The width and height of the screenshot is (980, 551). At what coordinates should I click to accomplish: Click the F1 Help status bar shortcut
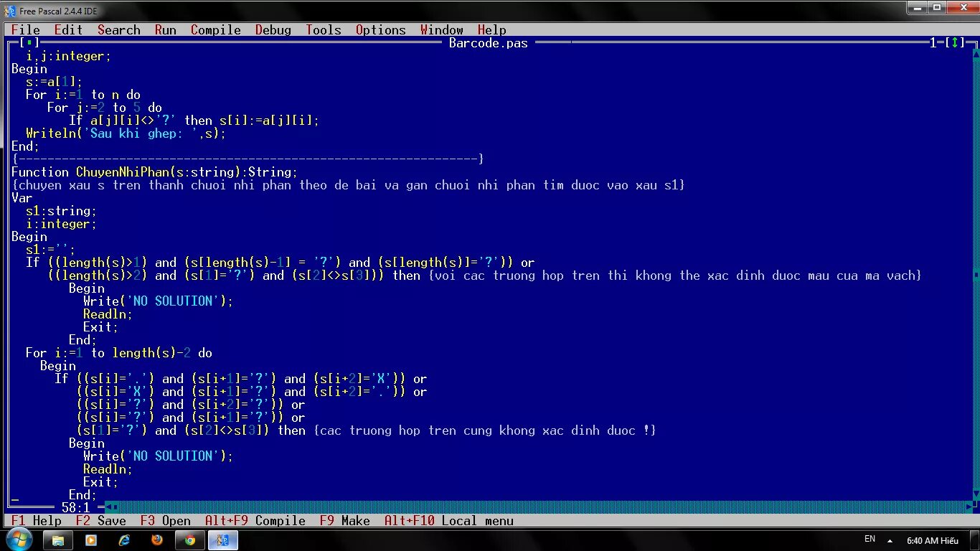[37, 521]
